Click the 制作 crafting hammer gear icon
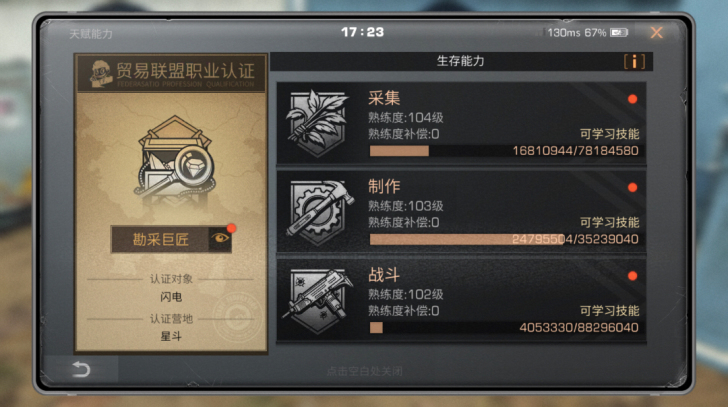Viewport: 728px width, 407px height. pyautogui.click(x=319, y=212)
